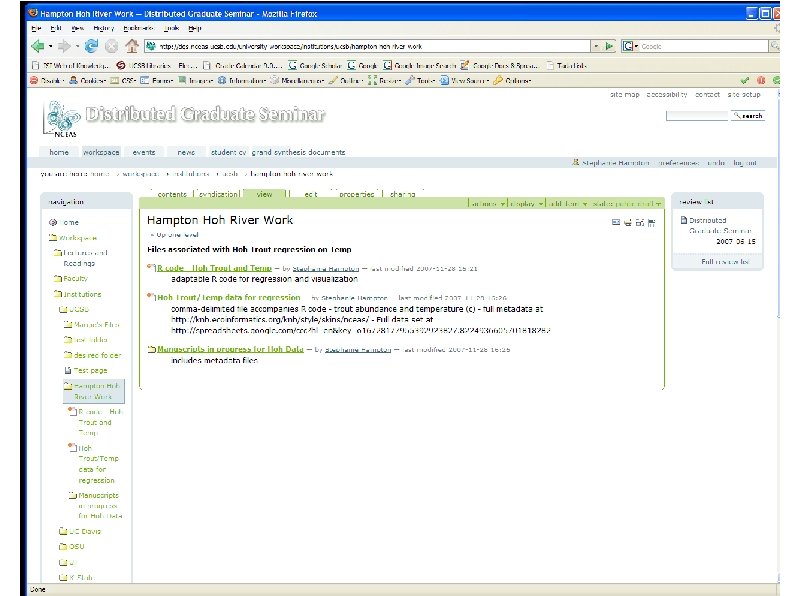Open the Disable menu in the developer toolbar
794x596 pixels.
click(48, 81)
